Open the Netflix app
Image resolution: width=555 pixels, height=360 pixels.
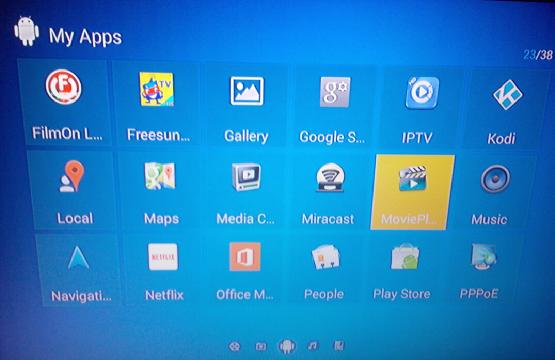[x=164, y=270]
